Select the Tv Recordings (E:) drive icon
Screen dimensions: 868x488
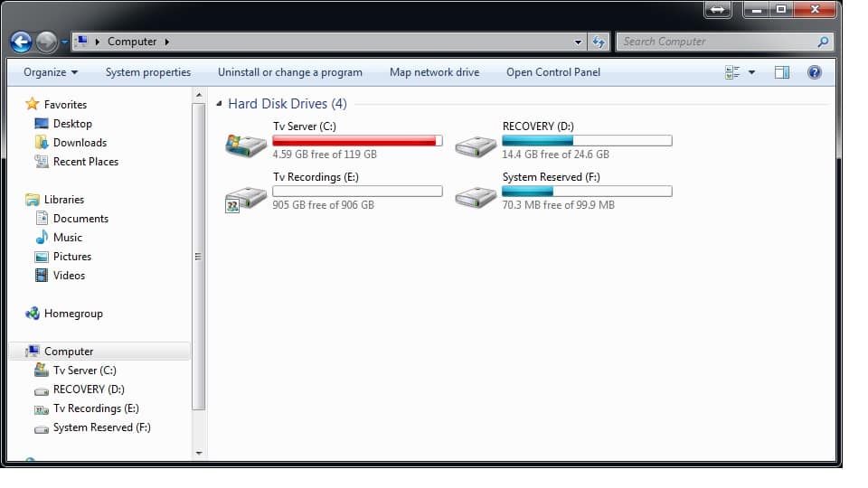pos(246,197)
